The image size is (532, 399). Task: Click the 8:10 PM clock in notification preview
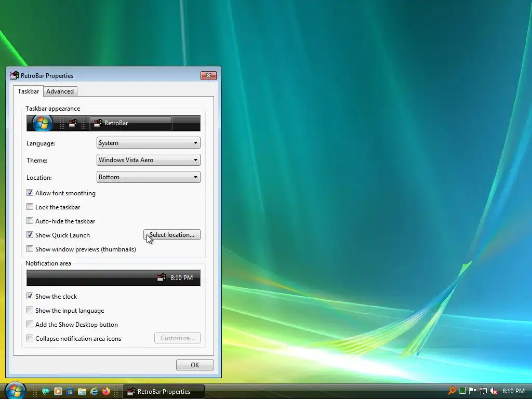181,277
